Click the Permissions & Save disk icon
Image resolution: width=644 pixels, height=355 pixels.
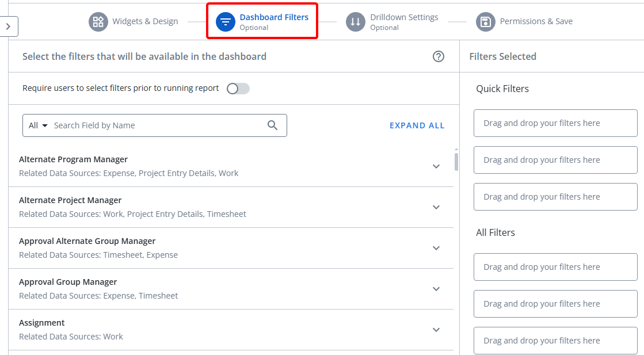coord(486,22)
